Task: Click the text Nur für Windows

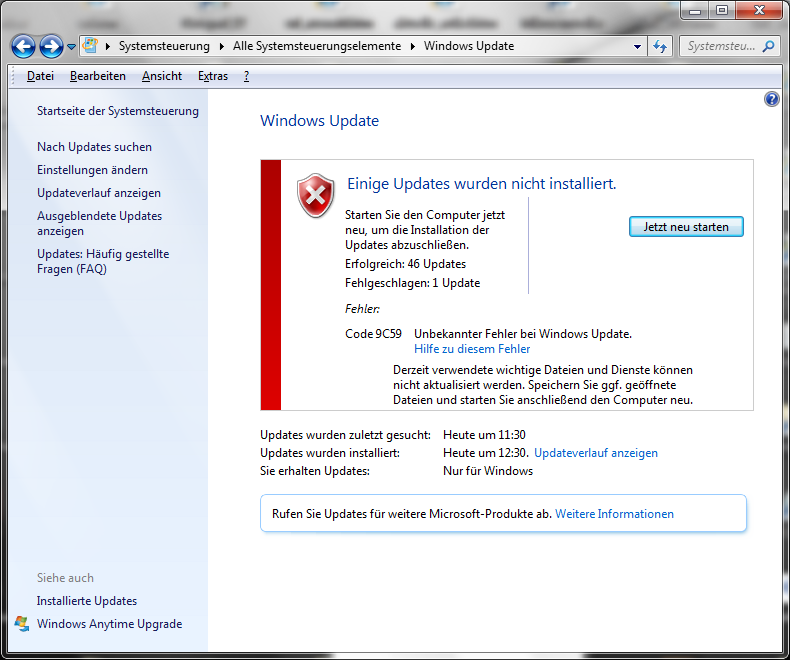Action: pos(488,471)
